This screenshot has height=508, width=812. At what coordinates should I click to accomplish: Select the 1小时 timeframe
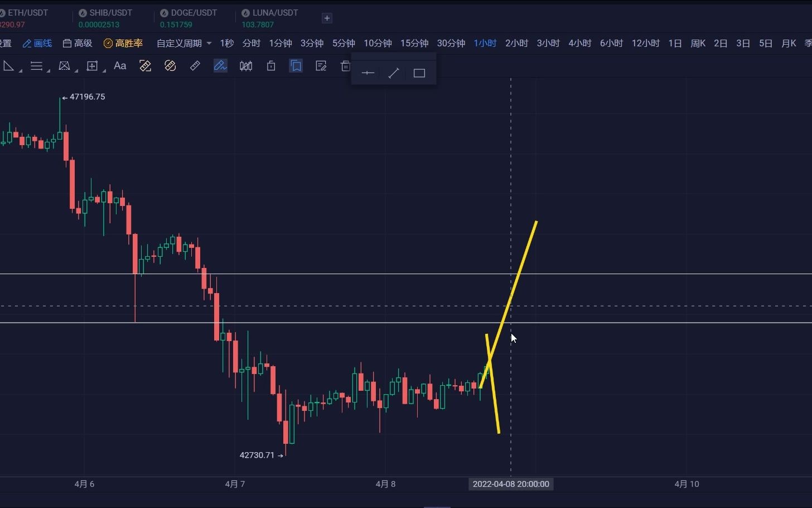(485, 43)
